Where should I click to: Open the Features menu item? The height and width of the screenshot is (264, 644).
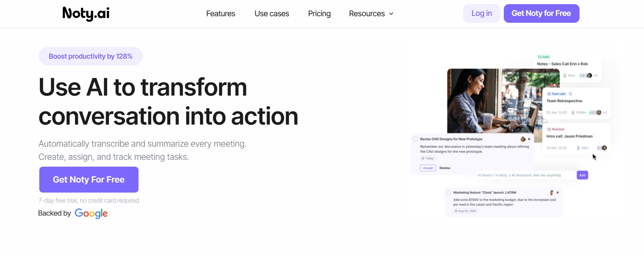point(221,13)
